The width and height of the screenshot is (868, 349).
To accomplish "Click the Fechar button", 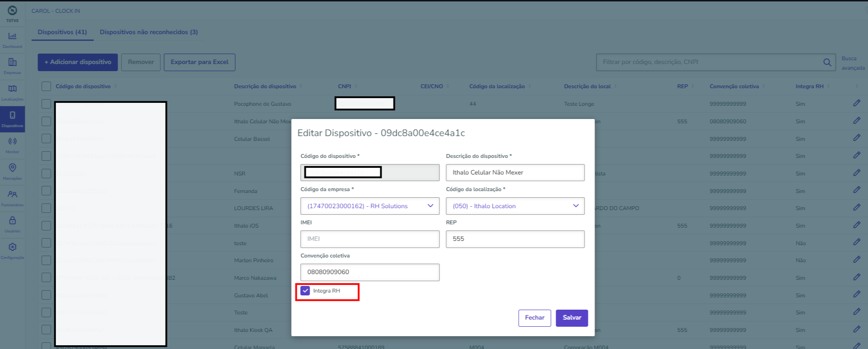I will click(x=534, y=318).
